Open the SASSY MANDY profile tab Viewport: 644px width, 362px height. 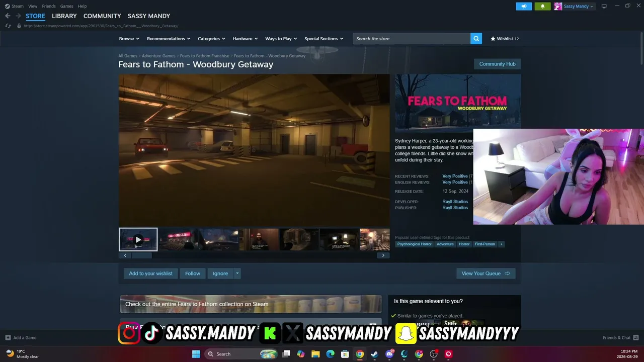(x=149, y=16)
